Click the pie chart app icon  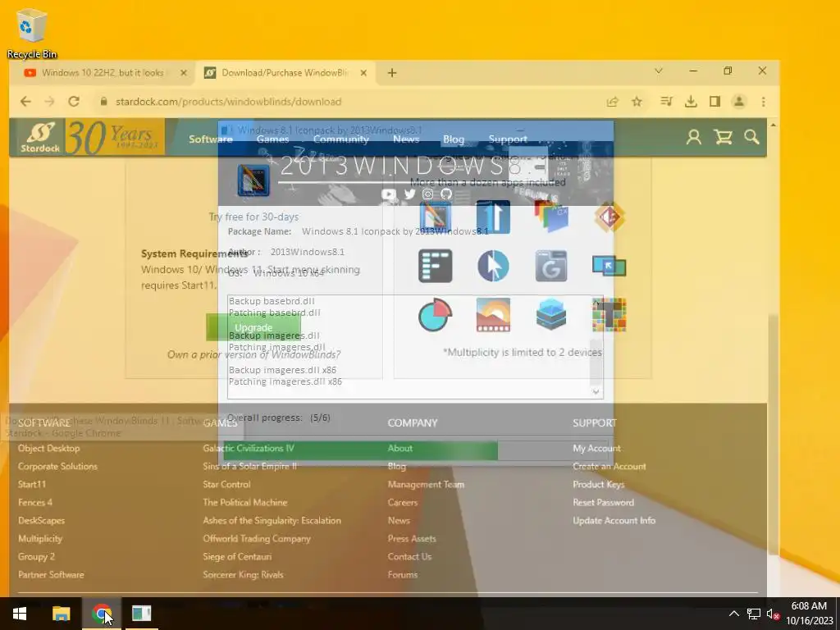tap(435, 314)
